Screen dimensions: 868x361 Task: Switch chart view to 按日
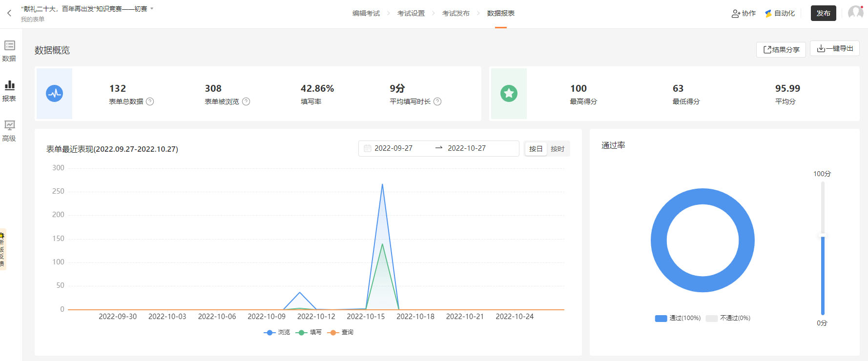click(536, 149)
